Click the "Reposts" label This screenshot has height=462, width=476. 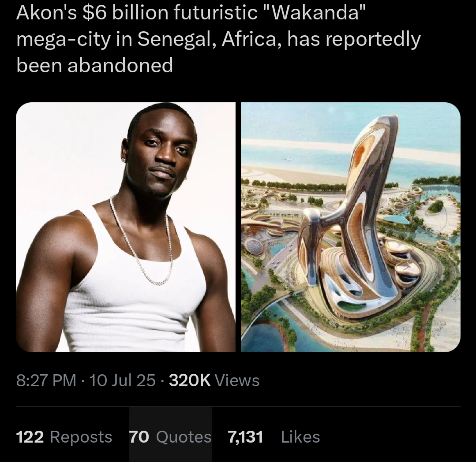[x=81, y=437]
